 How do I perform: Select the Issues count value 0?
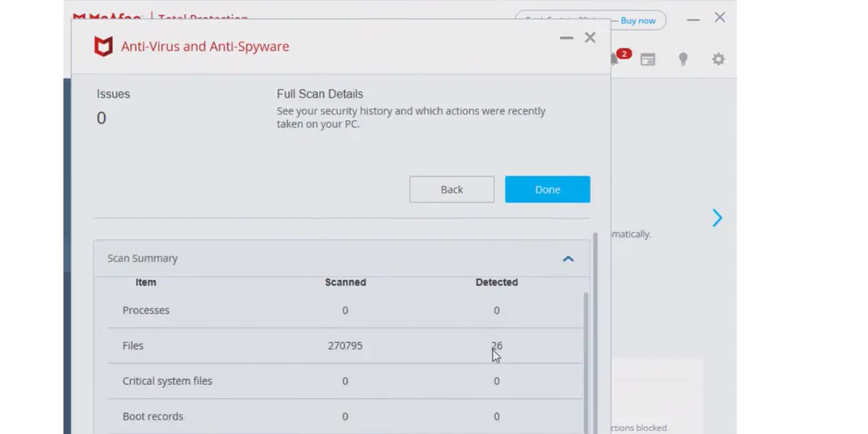click(x=101, y=118)
